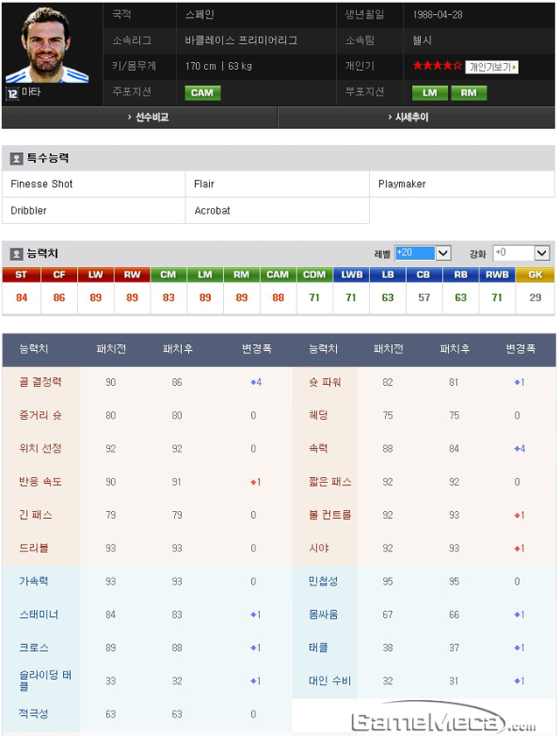Click the 볼 컨트롤 stat row label
The image size is (560, 736).
[330, 515]
